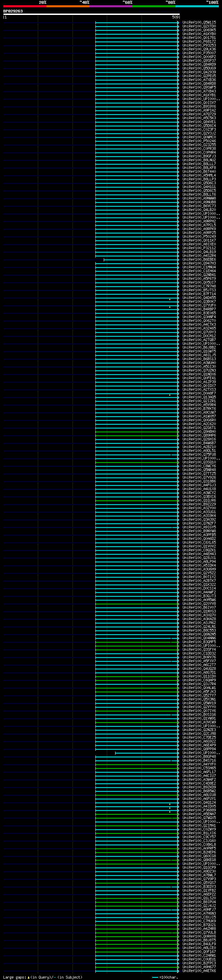Select label UniRef100_A1KYB1
The image size is (222, 980).
[x=199, y=95]
